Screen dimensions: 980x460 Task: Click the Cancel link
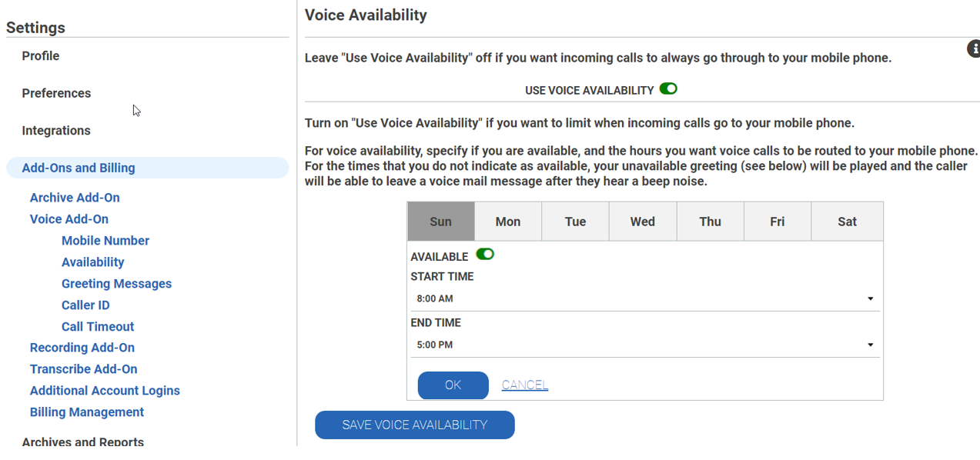pyautogui.click(x=525, y=385)
